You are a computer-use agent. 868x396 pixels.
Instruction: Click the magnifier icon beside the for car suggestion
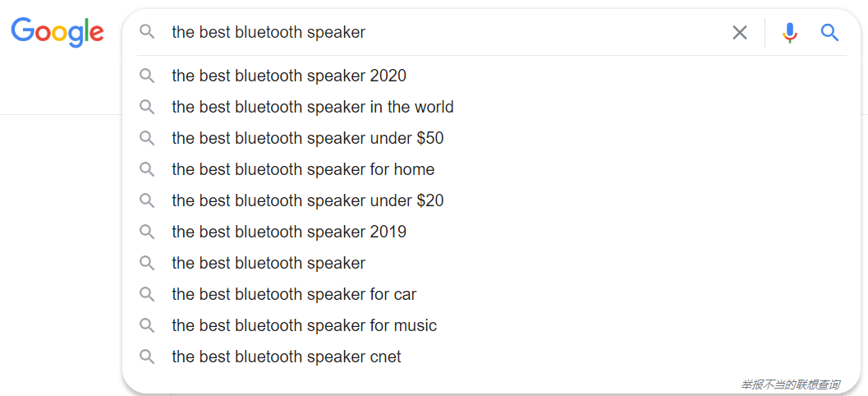click(147, 294)
